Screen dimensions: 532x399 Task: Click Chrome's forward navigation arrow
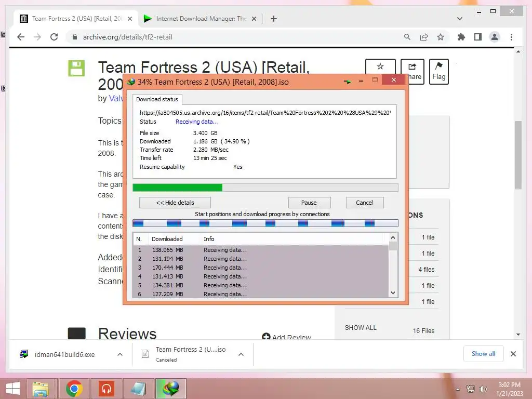[x=37, y=37]
